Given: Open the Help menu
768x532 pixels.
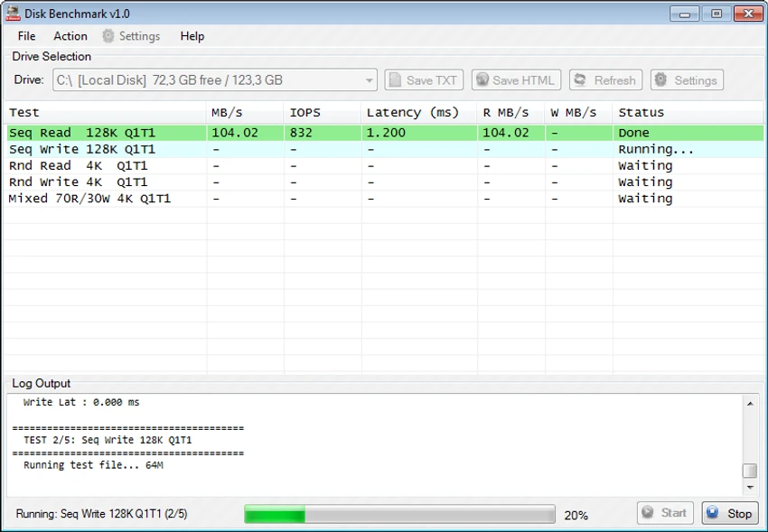Looking at the screenshot, I should click(x=192, y=36).
